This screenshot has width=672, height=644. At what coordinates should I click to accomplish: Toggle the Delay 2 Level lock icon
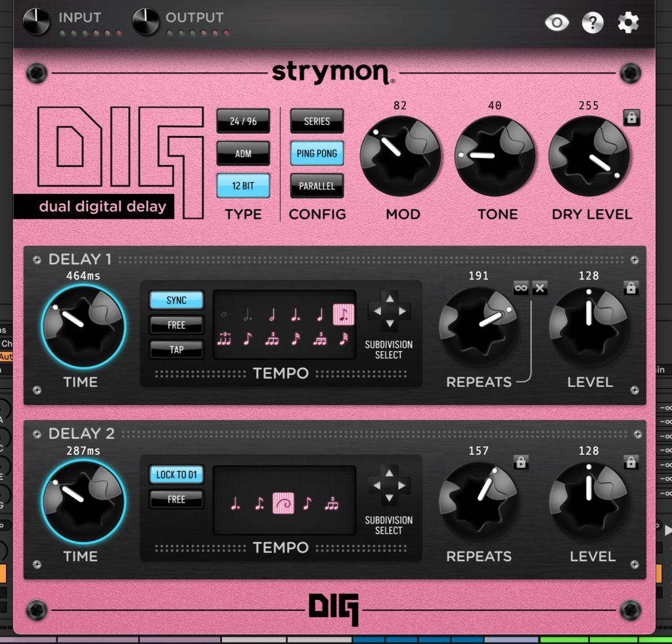[631, 463]
